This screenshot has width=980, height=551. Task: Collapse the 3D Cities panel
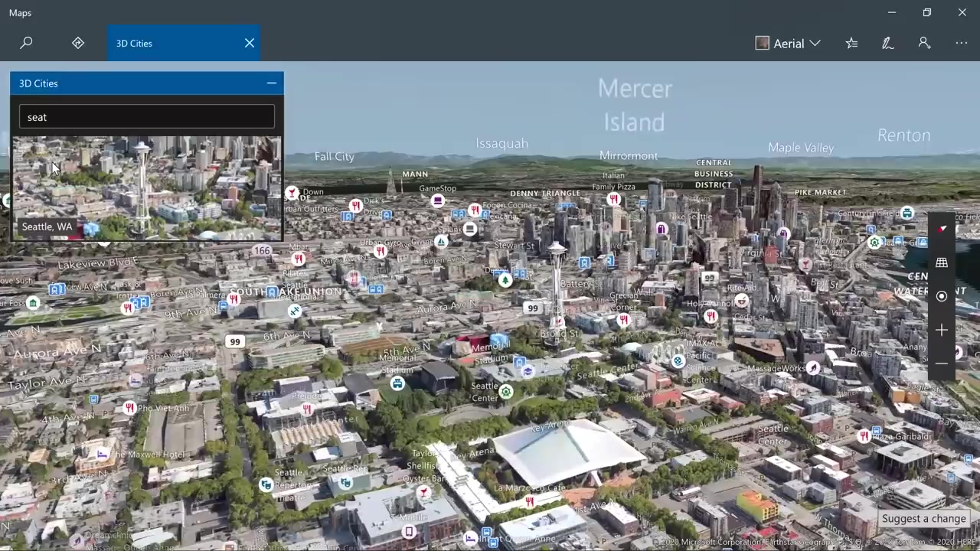271,83
